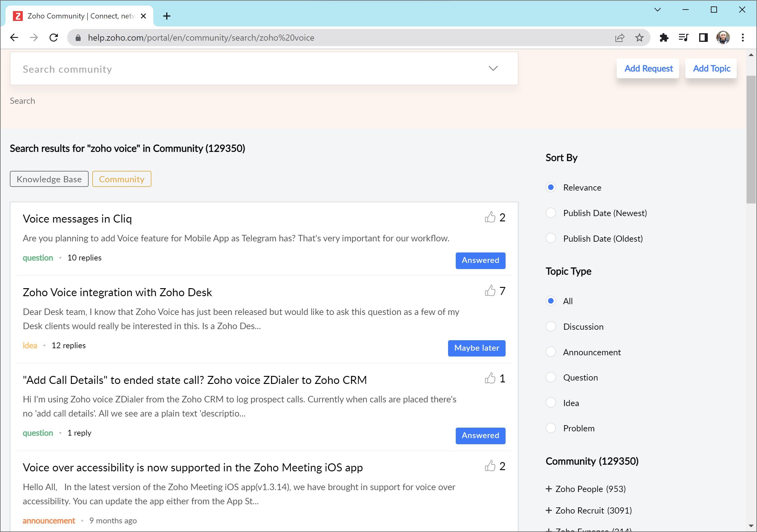757x532 pixels.
Task: Select Publish Date Newest sort option
Action: click(551, 212)
